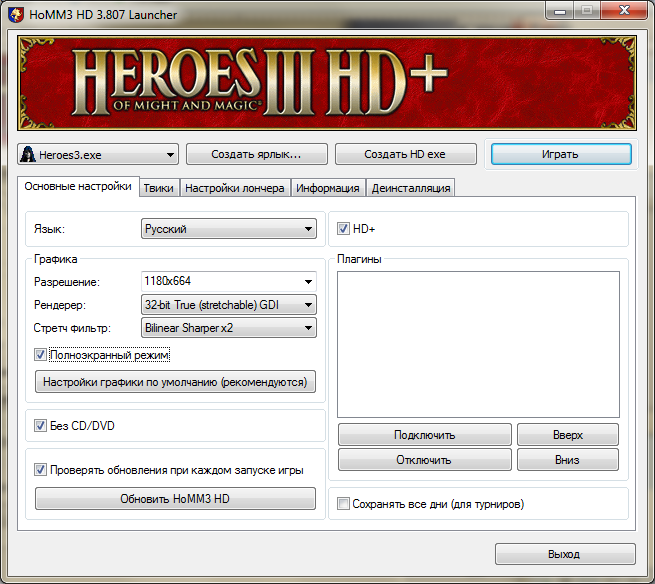Toggle the Без CD/DVD checkbox
Viewport: 655px width, 584px height.
point(41,425)
